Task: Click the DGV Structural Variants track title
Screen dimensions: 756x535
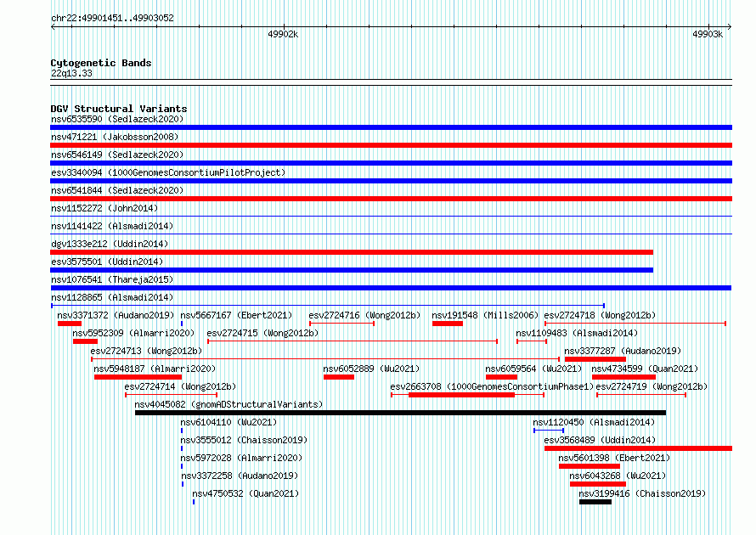Action: click(x=119, y=109)
